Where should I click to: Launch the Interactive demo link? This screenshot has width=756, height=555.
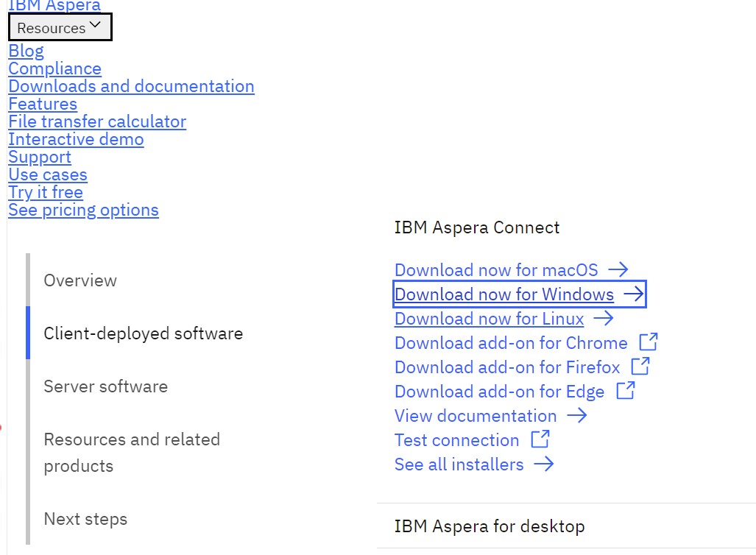coord(76,139)
